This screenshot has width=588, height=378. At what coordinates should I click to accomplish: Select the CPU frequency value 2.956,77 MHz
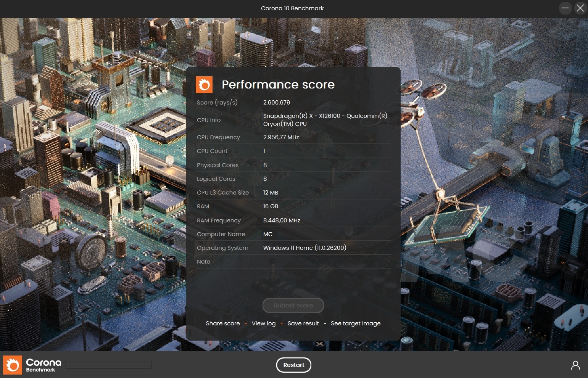(281, 137)
